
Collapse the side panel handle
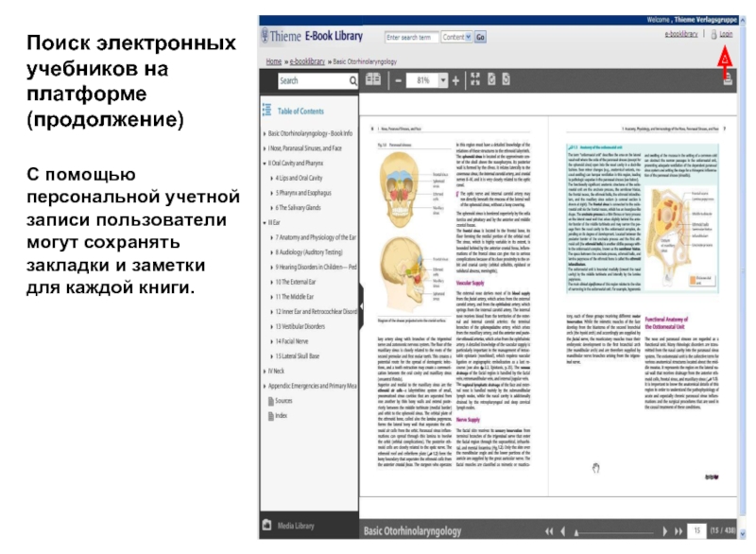361,306
